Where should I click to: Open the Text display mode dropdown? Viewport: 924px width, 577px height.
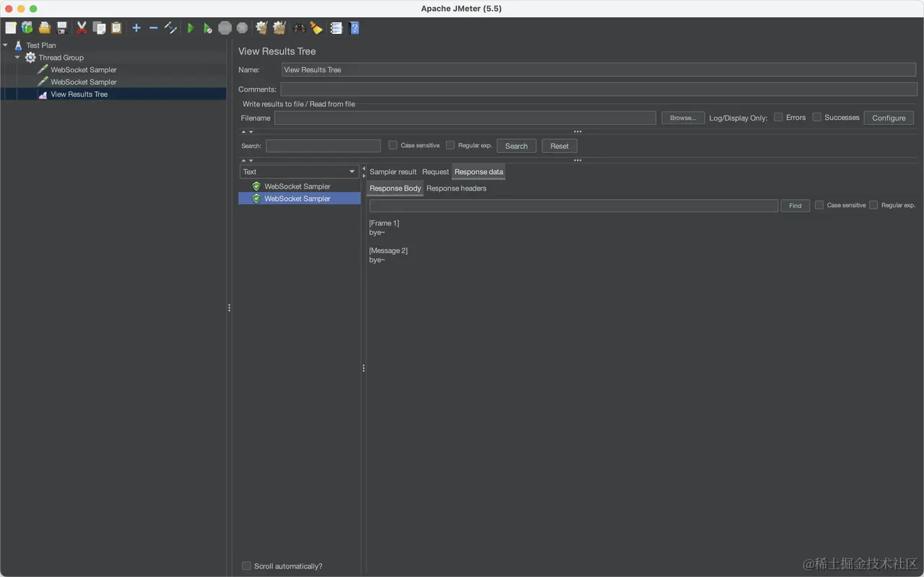352,172
